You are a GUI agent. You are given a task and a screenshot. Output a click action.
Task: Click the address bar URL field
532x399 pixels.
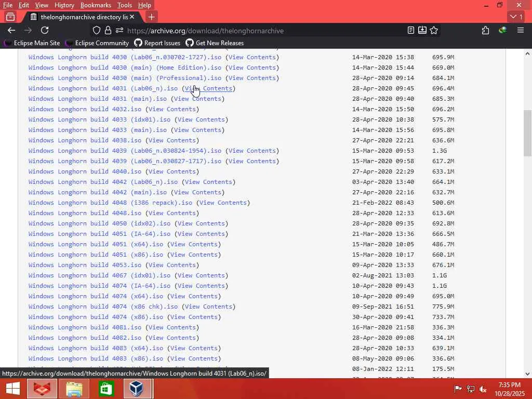pos(264,31)
